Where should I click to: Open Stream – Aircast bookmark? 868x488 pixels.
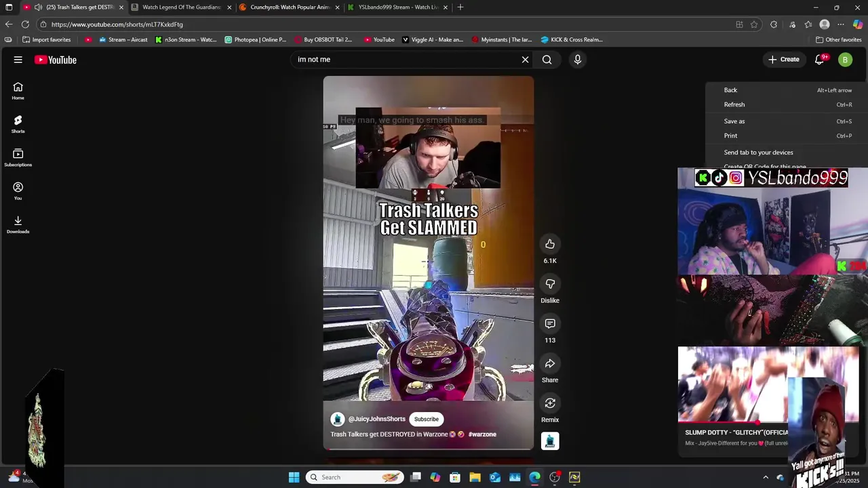(x=123, y=40)
